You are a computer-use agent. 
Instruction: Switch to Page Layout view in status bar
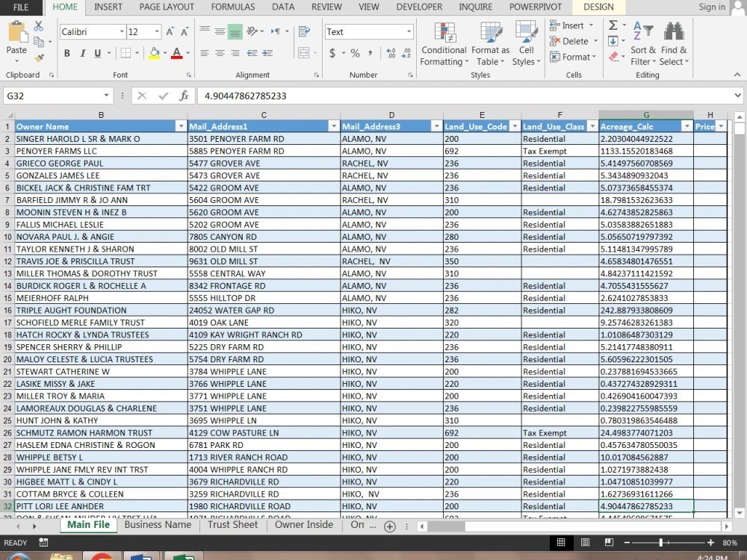[x=585, y=542]
